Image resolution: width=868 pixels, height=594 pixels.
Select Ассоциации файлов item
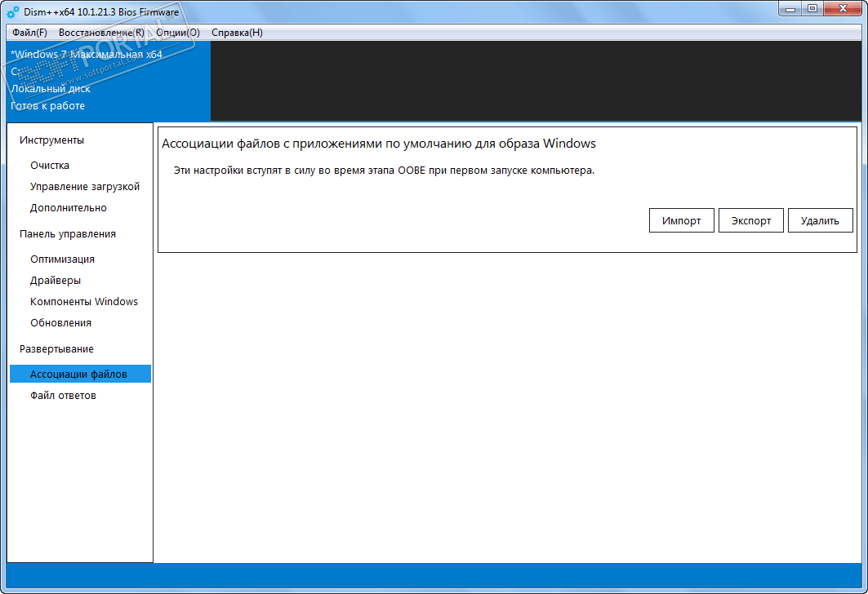tap(80, 374)
